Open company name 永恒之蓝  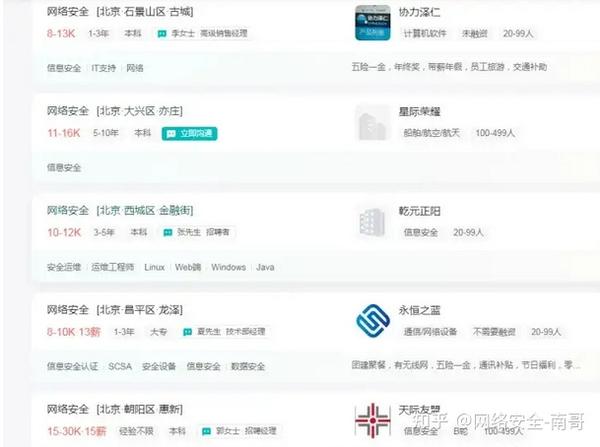(419, 310)
